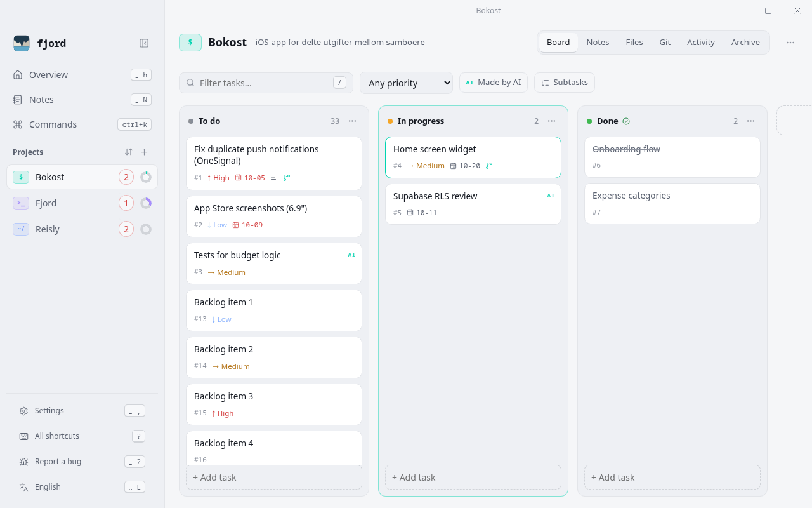Toggle the Made by AI filter
Viewport: 812px width, 508px height.
pos(494,83)
